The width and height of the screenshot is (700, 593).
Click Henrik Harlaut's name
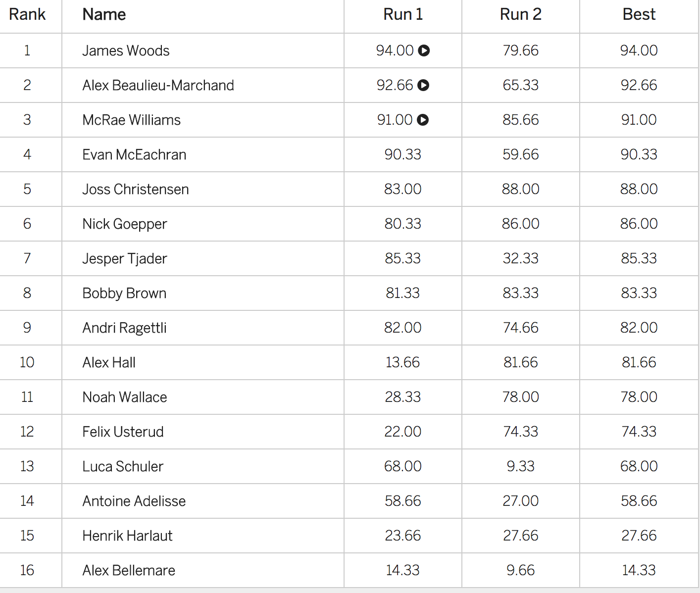127,536
